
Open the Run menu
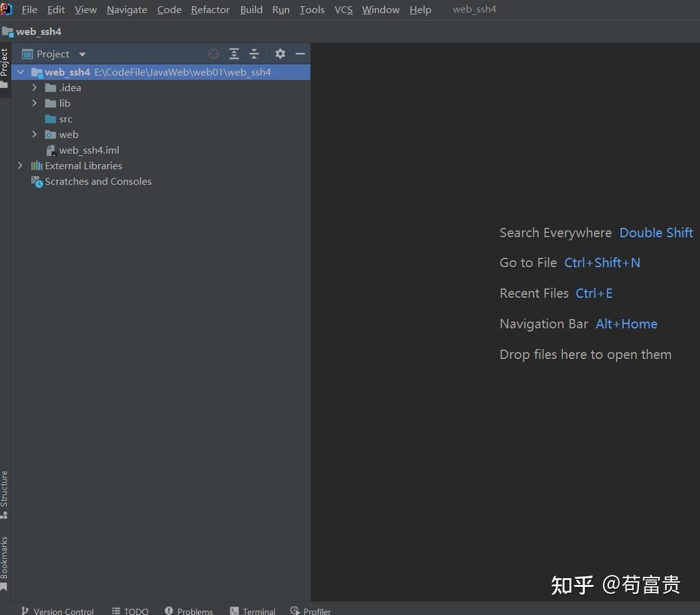[281, 10]
